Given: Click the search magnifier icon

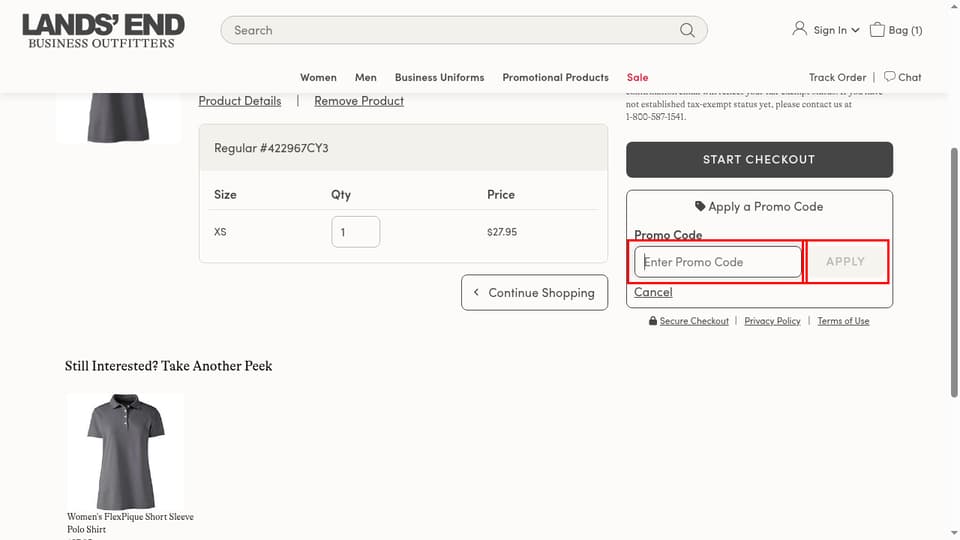Looking at the screenshot, I should pos(687,30).
